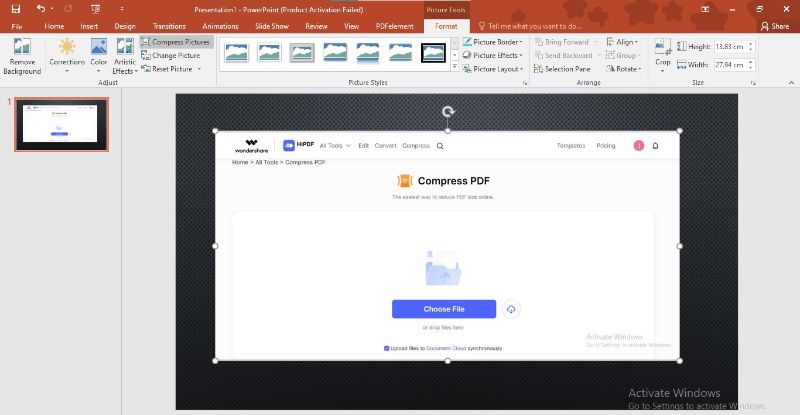800x415 pixels.
Task: Click the picture rotation handle
Action: (448, 112)
